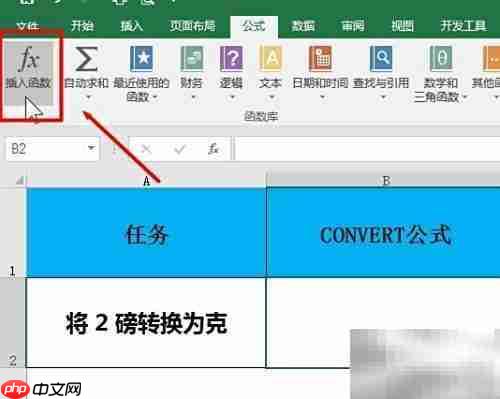Click the formula bar cancel X icon
This screenshot has width=500, height=399.
point(146,149)
